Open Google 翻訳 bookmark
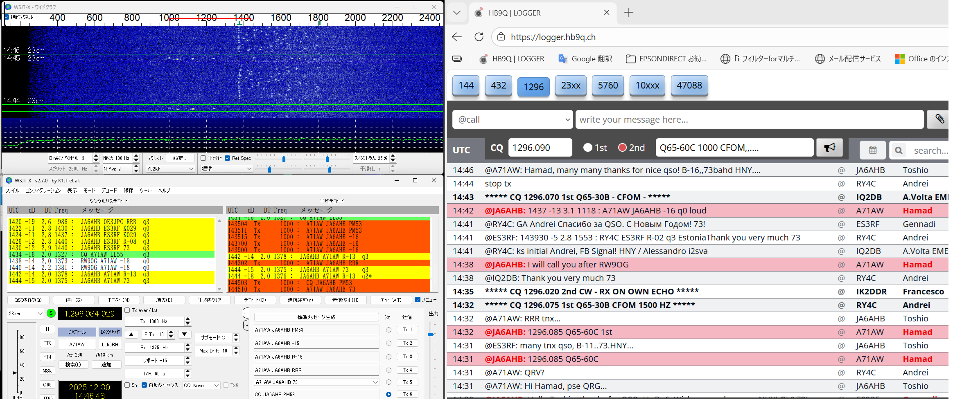980x413 pixels. click(x=585, y=59)
